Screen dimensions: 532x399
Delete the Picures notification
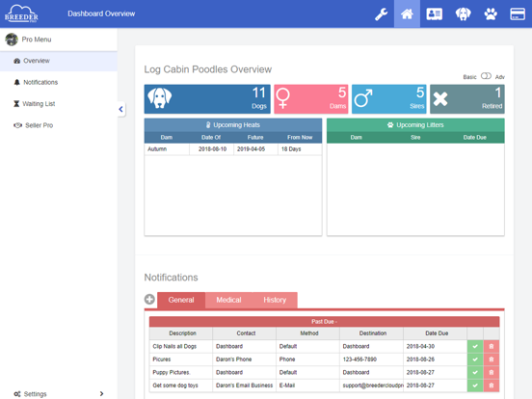pyautogui.click(x=492, y=359)
